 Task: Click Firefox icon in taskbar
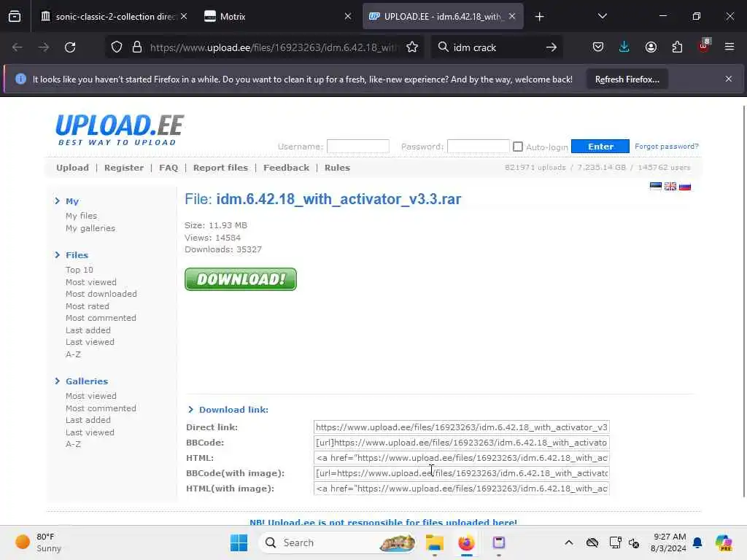tap(466, 542)
